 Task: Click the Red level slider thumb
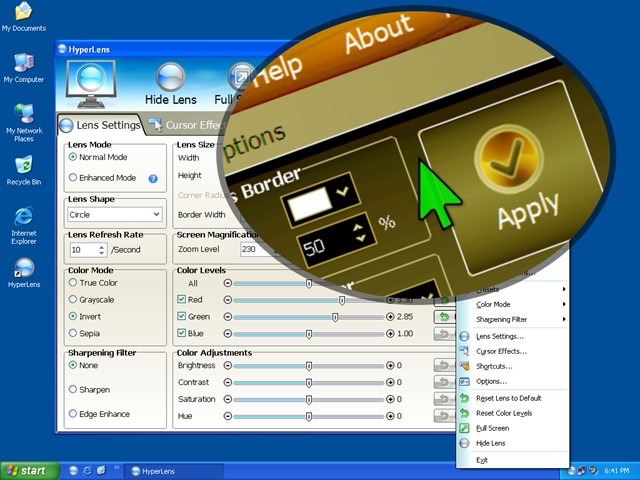pos(342,300)
